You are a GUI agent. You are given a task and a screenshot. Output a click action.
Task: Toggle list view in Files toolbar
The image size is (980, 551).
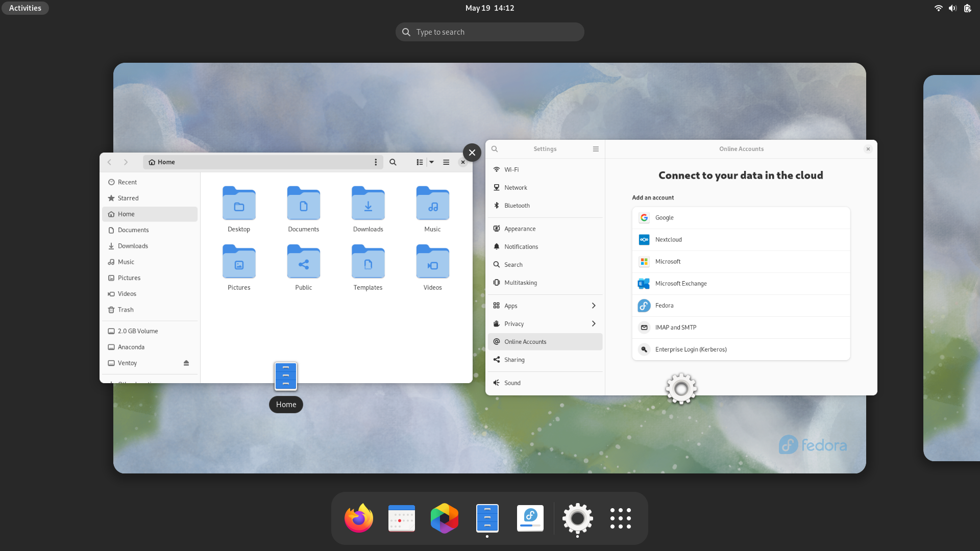[420, 162]
